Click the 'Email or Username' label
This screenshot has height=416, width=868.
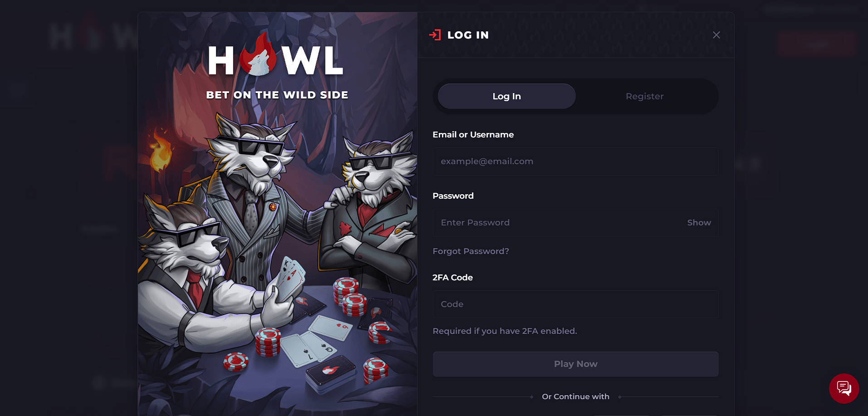point(473,135)
